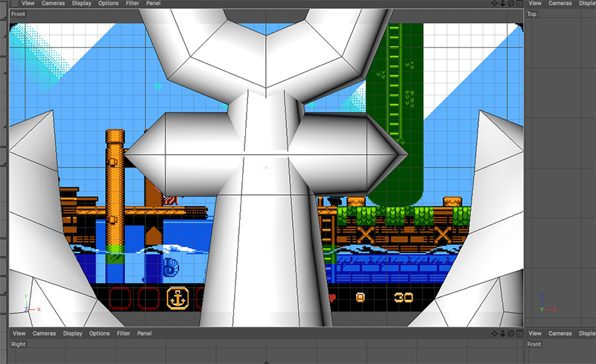Click the dotted grip handle beside the pixel-art Front viewport's View menu
The image size is (596, 364).
pyautogui.click(x=14, y=3)
